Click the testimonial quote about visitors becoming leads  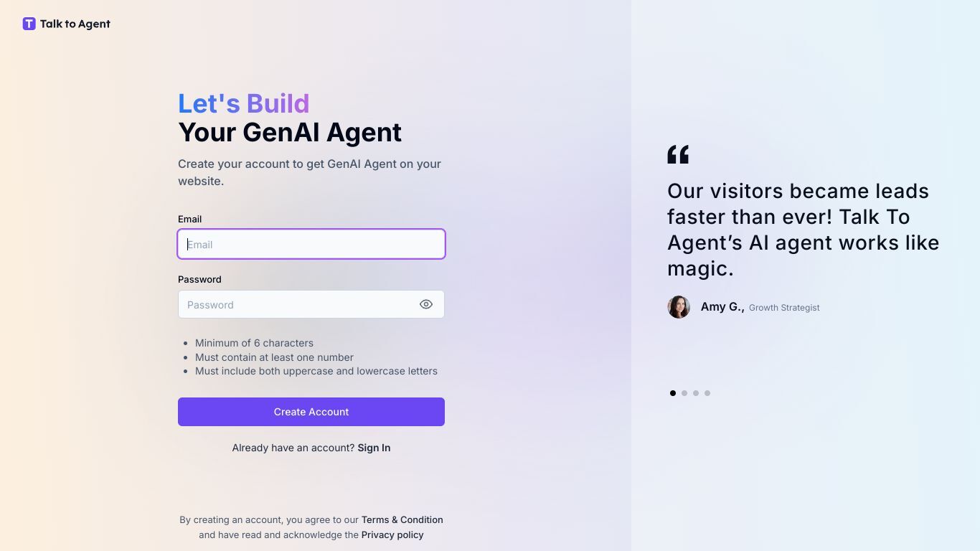point(803,230)
